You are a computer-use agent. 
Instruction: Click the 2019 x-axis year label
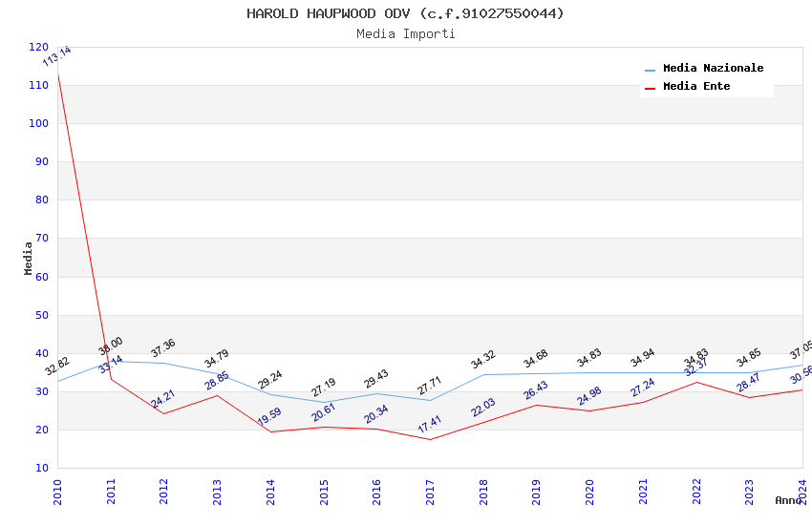point(536,493)
